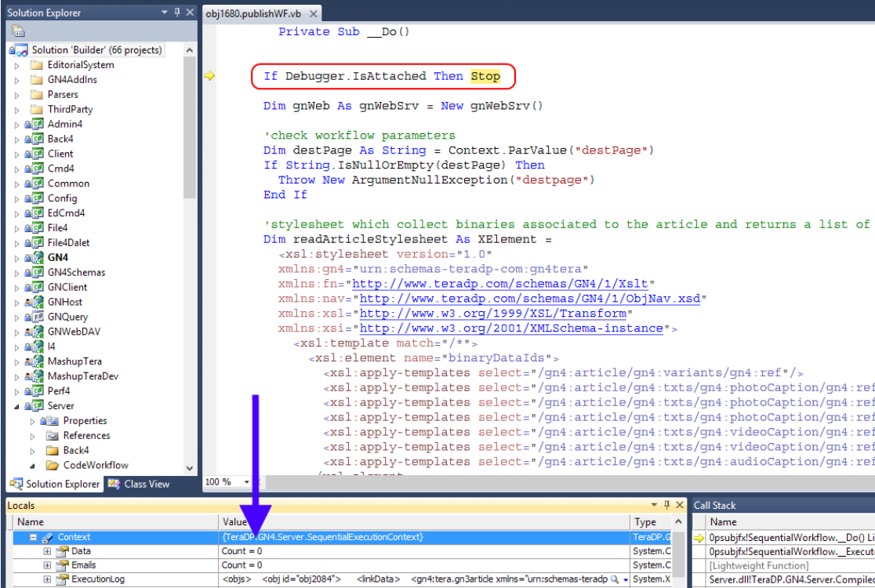Select the Back4 folder under Server
Viewport: 875px width, 588px height.
click(76, 450)
